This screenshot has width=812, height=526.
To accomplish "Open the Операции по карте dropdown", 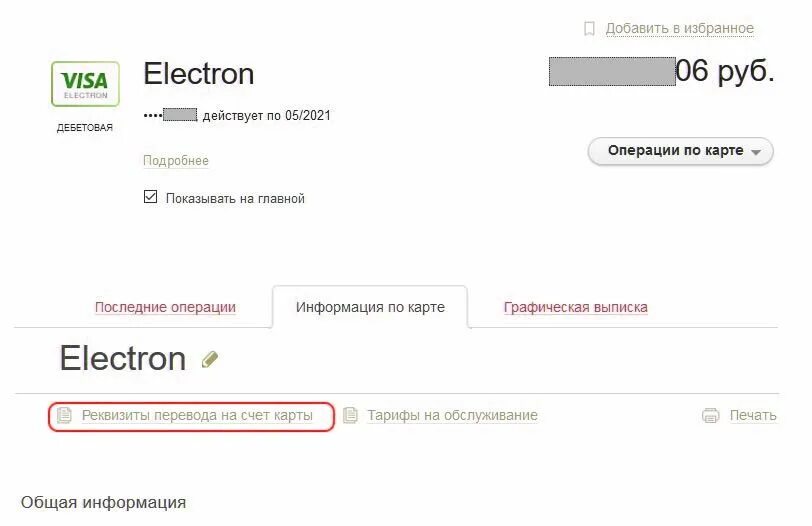I will pyautogui.click(x=680, y=151).
